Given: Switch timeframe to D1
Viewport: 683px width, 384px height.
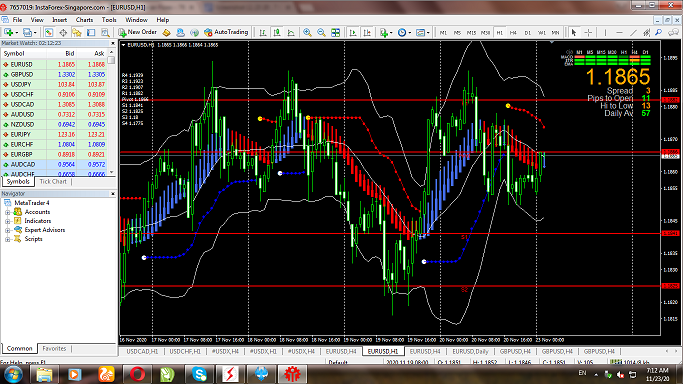Looking at the screenshot, I should point(527,33).
